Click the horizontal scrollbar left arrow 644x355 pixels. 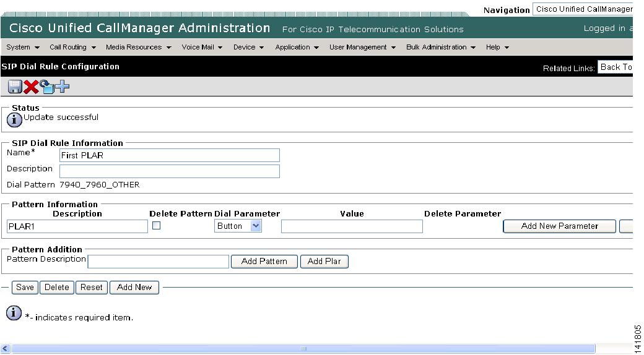pos(5,349)
